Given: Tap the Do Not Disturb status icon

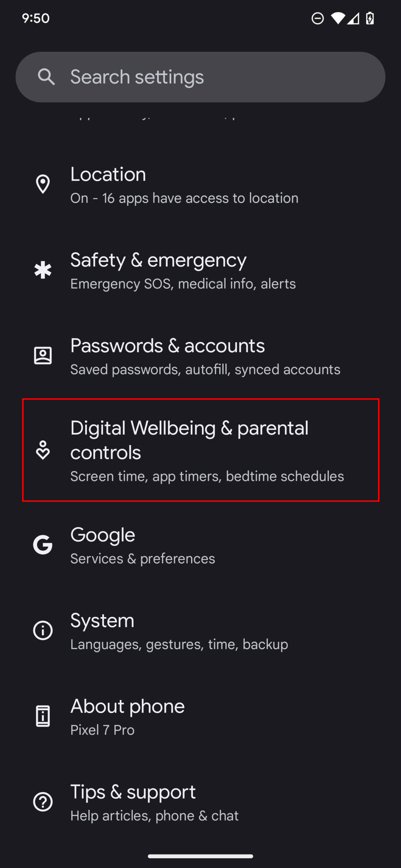Looking at the screenshot, I should click(x=318, y=18).
